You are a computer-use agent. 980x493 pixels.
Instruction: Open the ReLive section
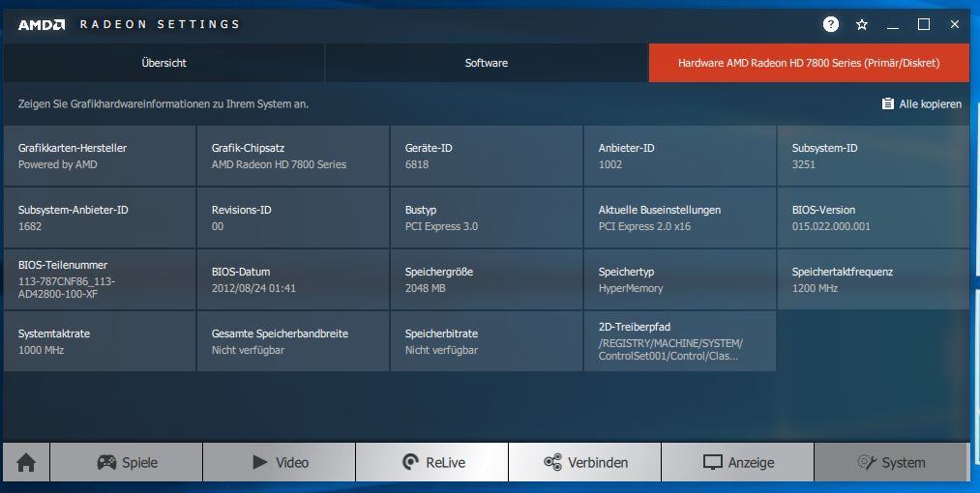pyautogui.click(x=431, y=462)
